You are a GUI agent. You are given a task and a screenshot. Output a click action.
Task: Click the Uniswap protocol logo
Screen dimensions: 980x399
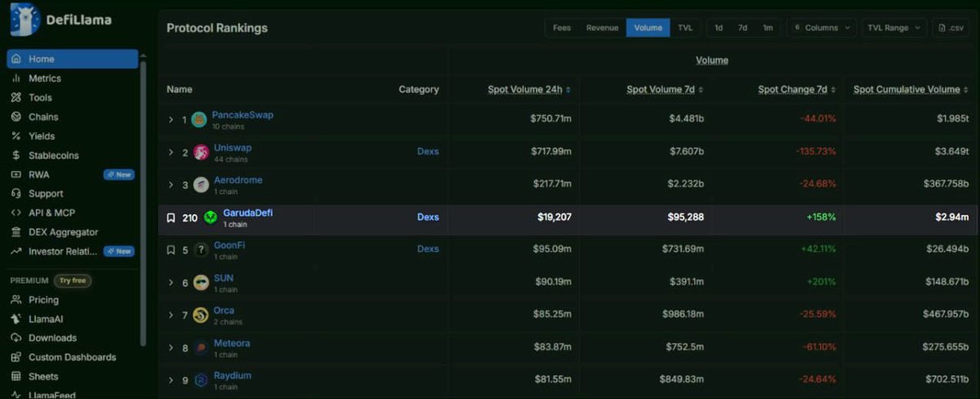[201, 153]
